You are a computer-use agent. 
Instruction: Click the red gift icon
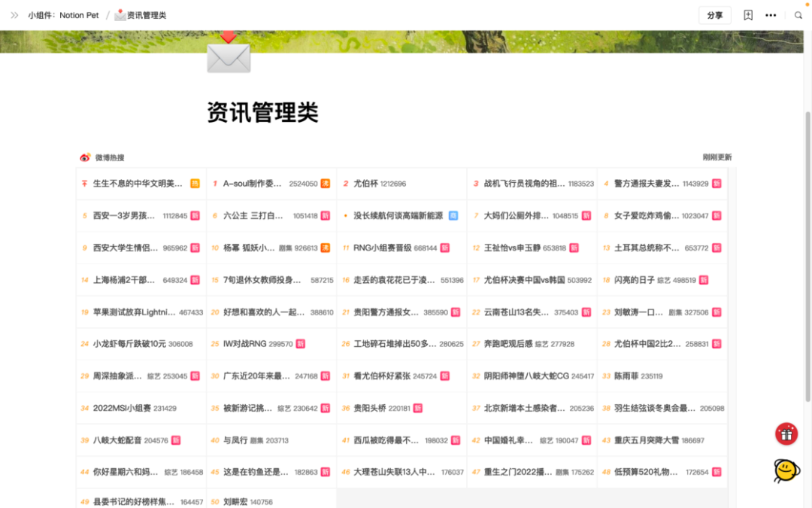(x=786, y=434)
